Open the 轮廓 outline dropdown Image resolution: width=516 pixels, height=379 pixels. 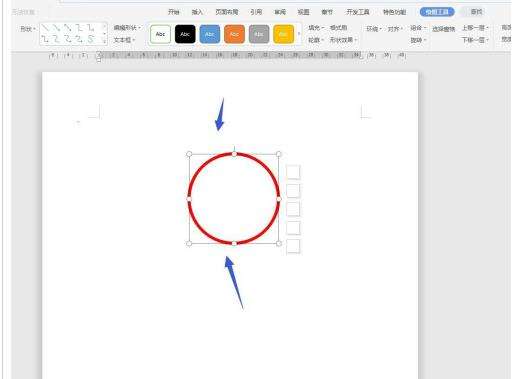(x=316, y=40)
